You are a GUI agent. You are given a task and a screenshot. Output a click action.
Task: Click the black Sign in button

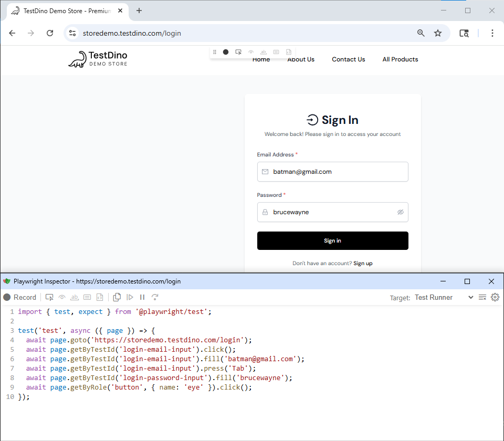[332, 240]
